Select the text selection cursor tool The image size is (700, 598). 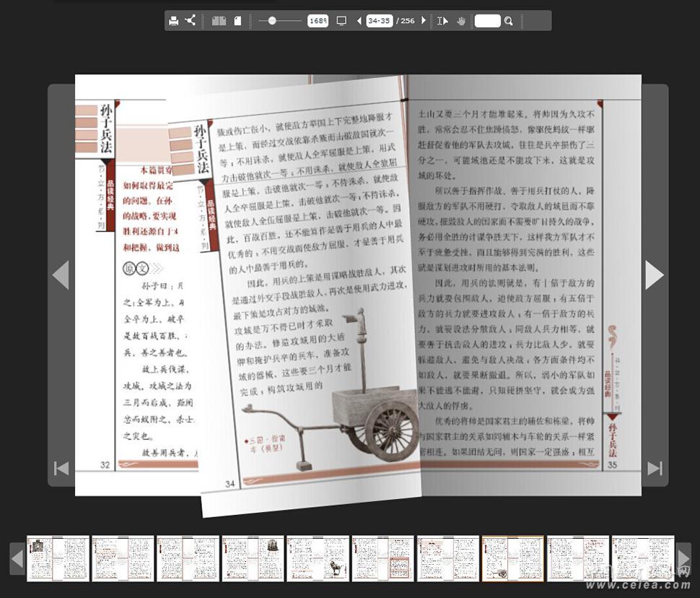(x=442, y=21)
